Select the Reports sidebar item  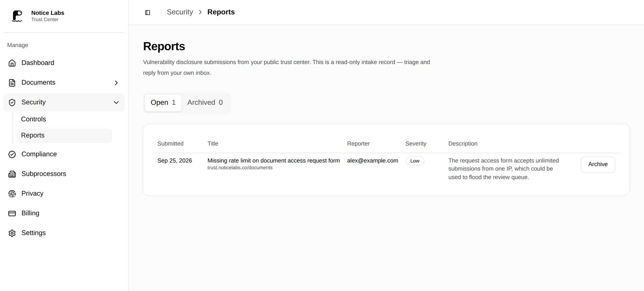(64, 135)
